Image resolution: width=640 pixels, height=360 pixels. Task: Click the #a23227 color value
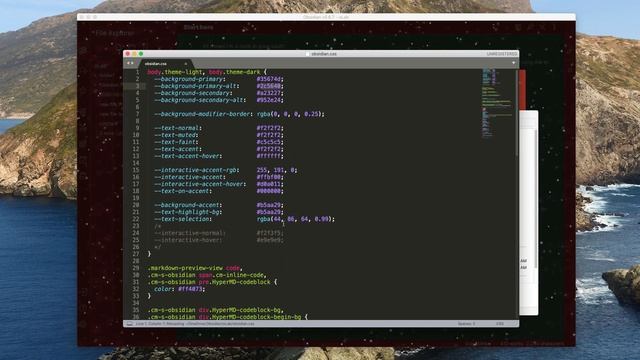click(269, 93)
